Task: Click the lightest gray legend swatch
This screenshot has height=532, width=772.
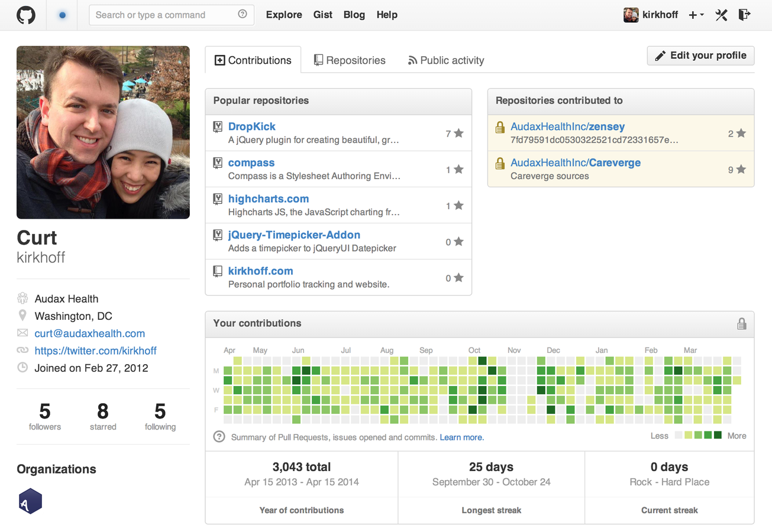Action: click(x=678, y=436)
